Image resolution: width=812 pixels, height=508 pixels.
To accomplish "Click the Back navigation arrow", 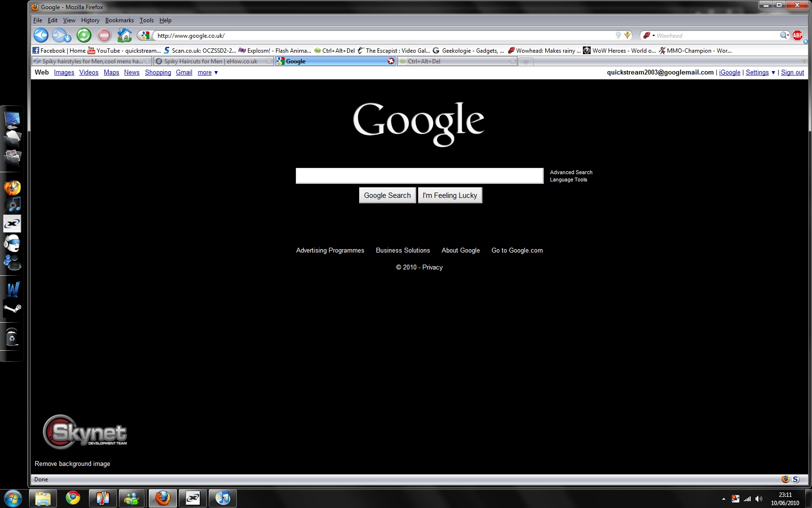I will 41,35.
